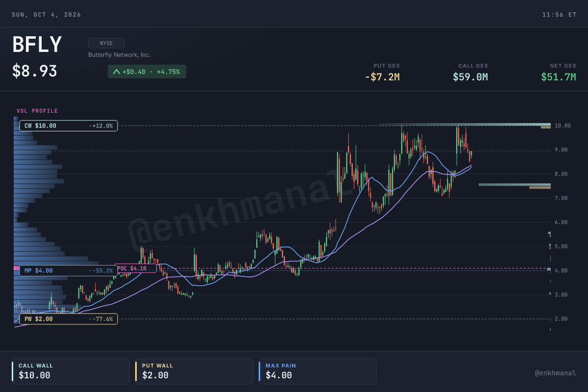Screen dimensions: 588x392
Task: Click the $59.0M call GEX value
Action: point(470,77)
